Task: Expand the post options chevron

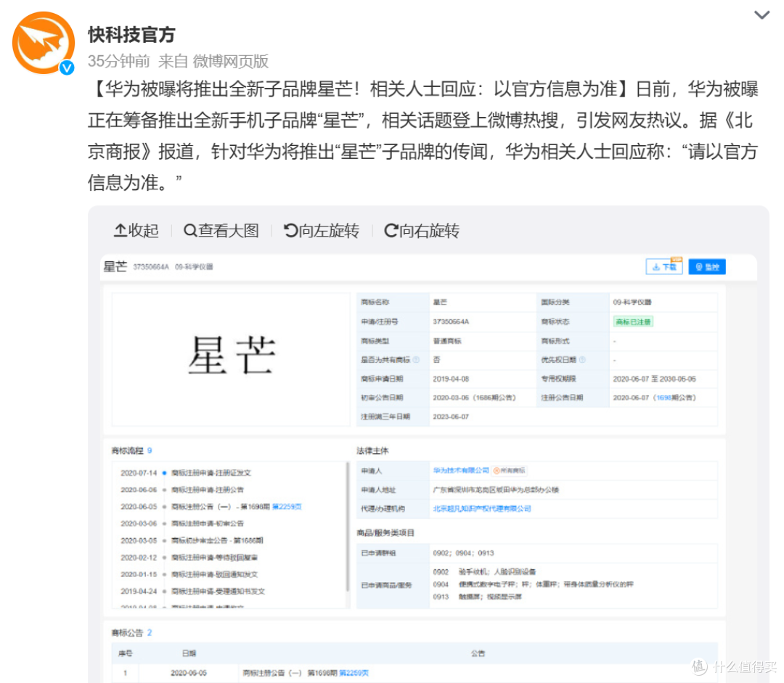Action: tap(761, 15)
